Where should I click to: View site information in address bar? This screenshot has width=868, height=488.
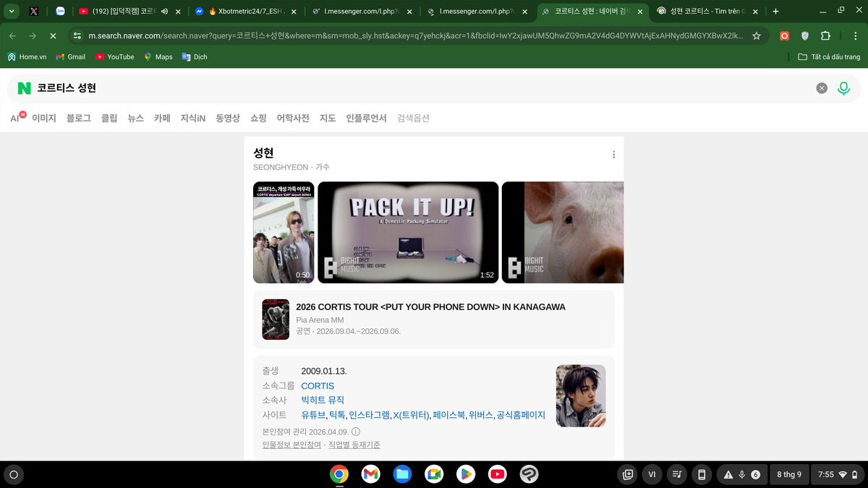coord(77,35)
